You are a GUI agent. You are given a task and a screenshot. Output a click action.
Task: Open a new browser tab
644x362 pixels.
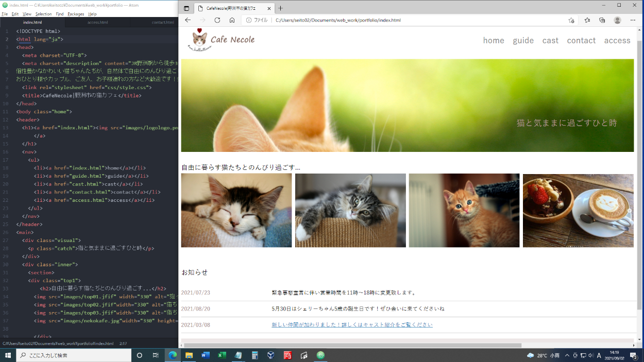pos(281,8)
